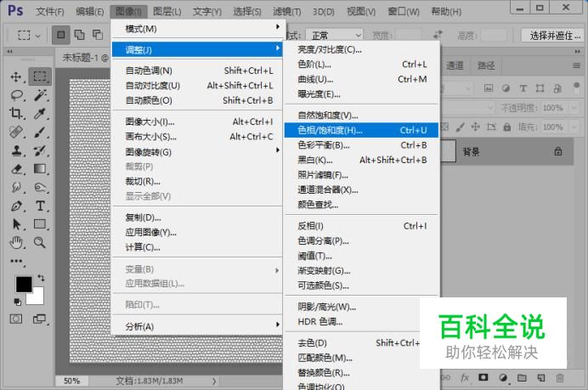Click the black foreground color swatch
This screenshot has height=390, width=588.
click(24, 285)
